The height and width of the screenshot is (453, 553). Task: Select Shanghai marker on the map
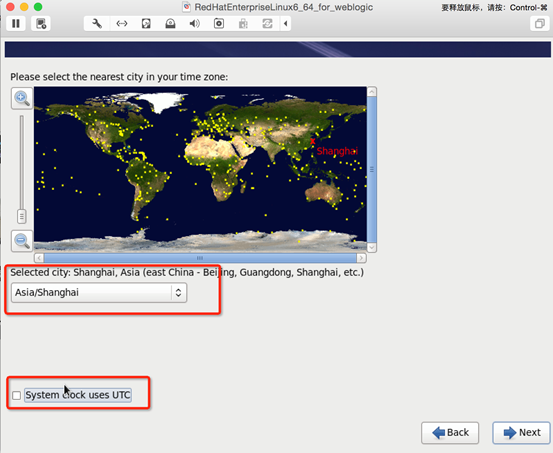312,141
